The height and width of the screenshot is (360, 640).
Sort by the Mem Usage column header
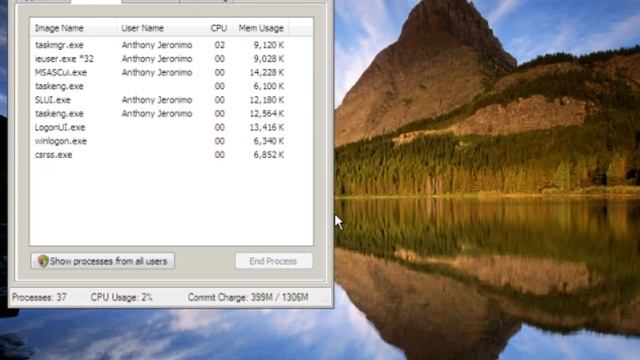point(261,28)
